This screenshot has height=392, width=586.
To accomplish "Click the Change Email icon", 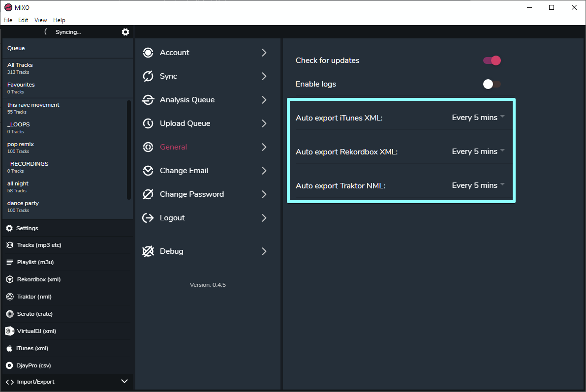I will (148, 171).
